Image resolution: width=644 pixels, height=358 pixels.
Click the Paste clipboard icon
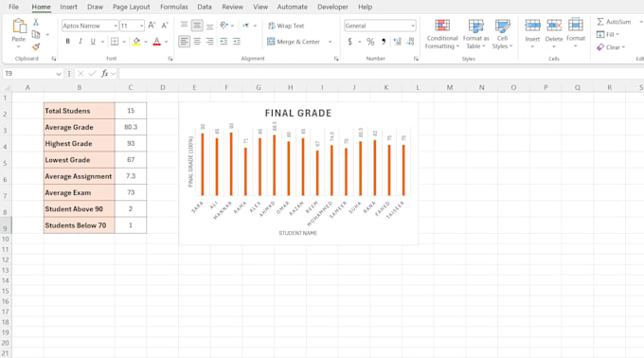19,26
